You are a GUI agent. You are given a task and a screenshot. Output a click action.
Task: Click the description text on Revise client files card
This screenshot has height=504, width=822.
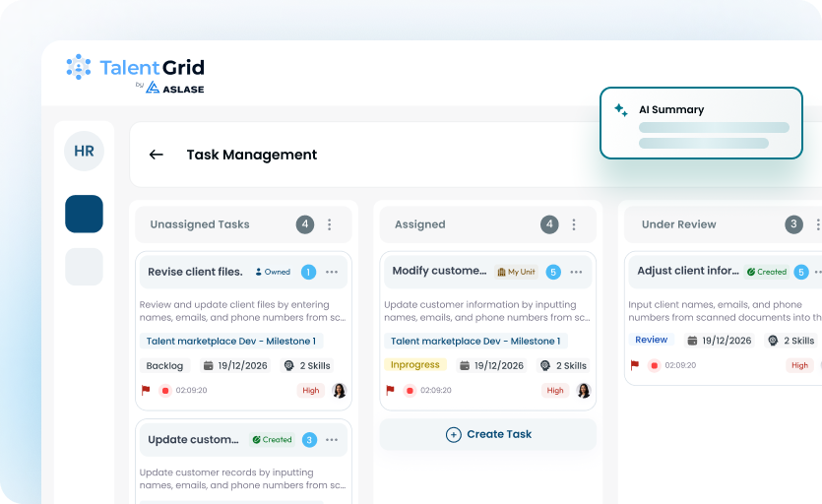pos(243,311)
